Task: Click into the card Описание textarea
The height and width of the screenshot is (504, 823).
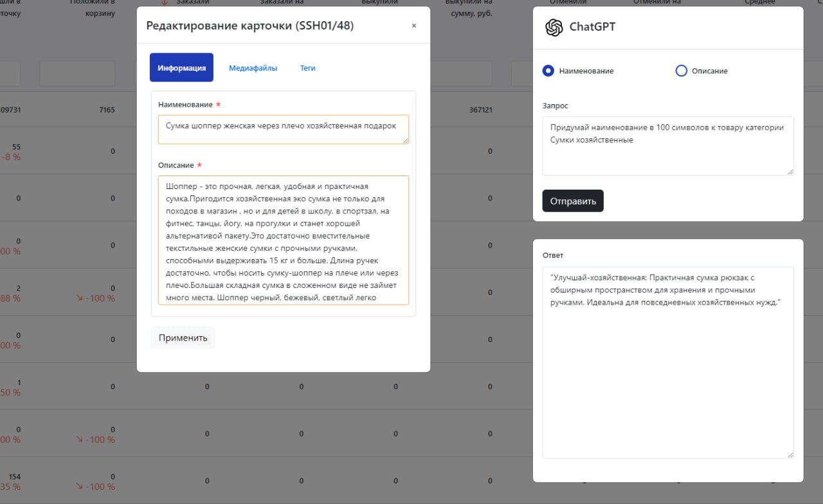Action: (x=283, y=240)
